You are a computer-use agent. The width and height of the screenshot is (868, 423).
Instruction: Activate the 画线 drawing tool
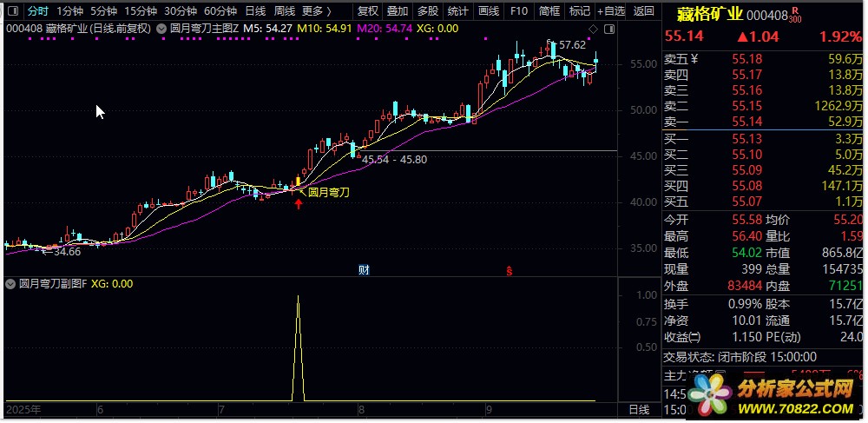488,10
